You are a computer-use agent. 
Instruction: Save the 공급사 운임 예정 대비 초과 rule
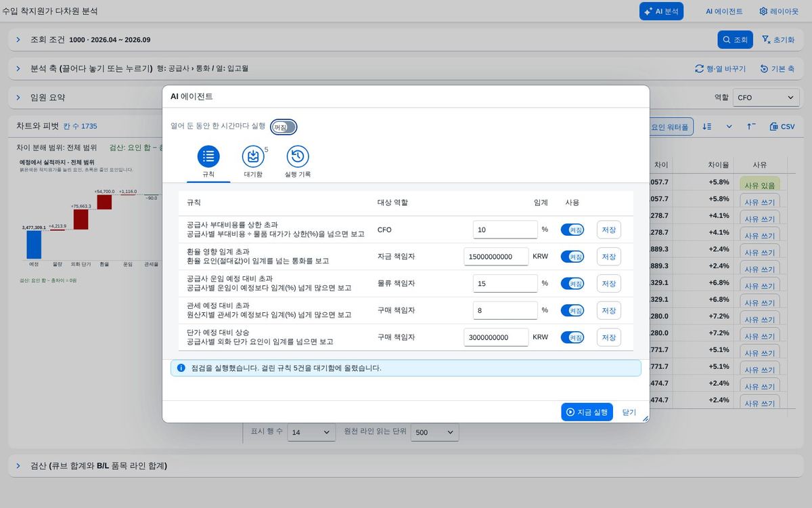pos(609,283)
